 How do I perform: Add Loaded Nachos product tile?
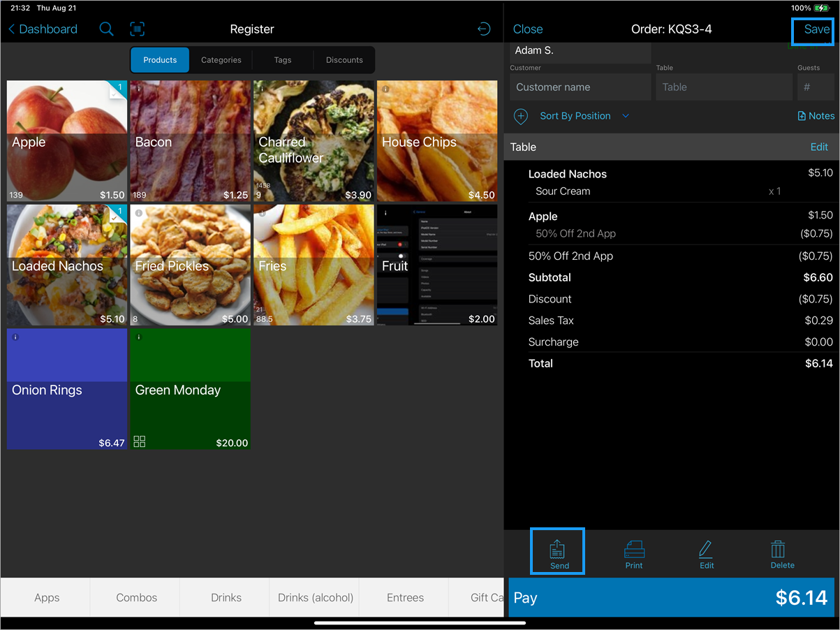click(67, 265)
